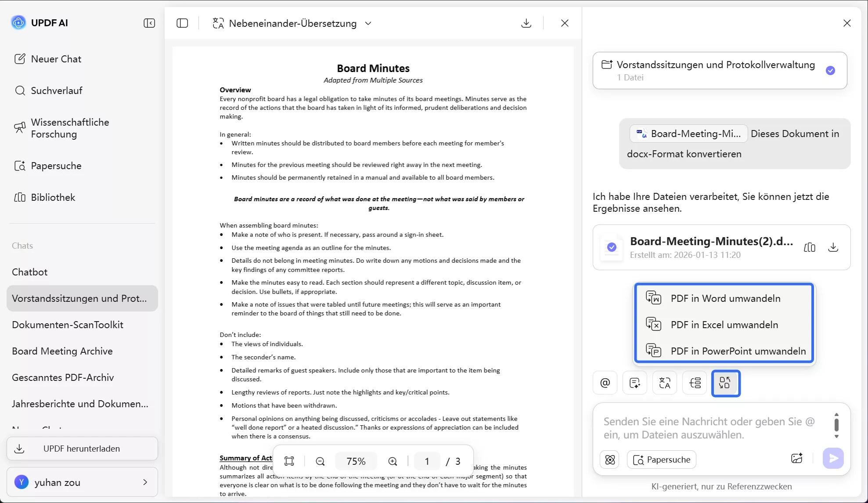Toggle the attach image icon near message input

797,458
